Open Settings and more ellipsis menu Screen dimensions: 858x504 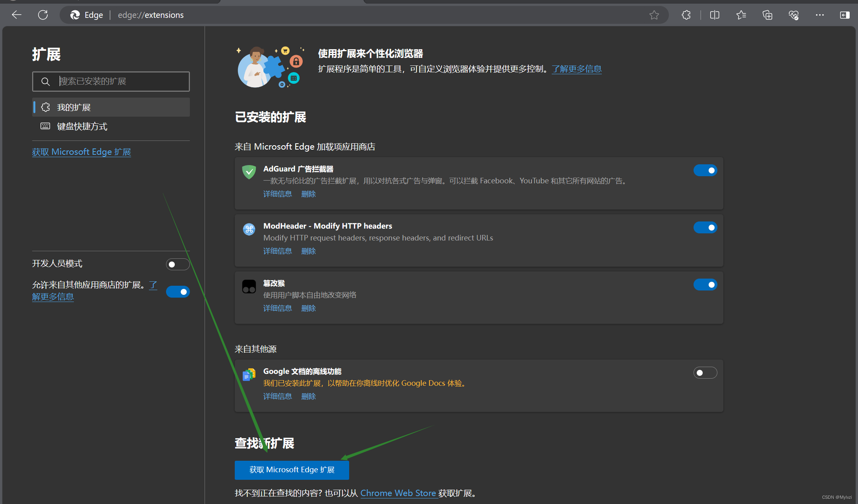(820, 15)
